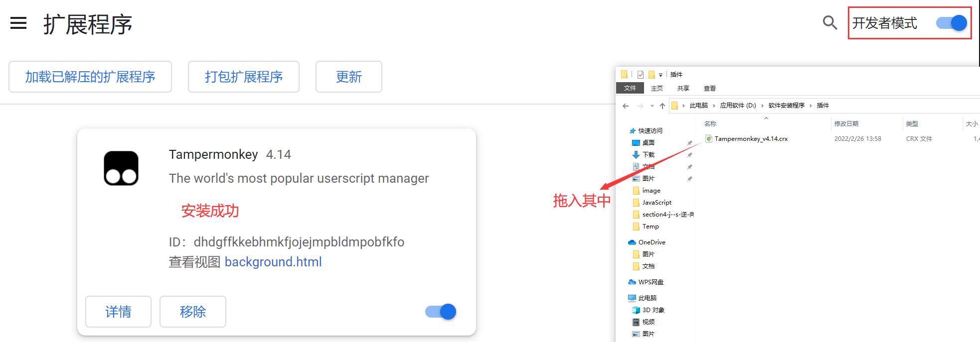980x342 pixels.
Task: Turn off 开发者模式 developer mode toggle
Action: [951, 23]
